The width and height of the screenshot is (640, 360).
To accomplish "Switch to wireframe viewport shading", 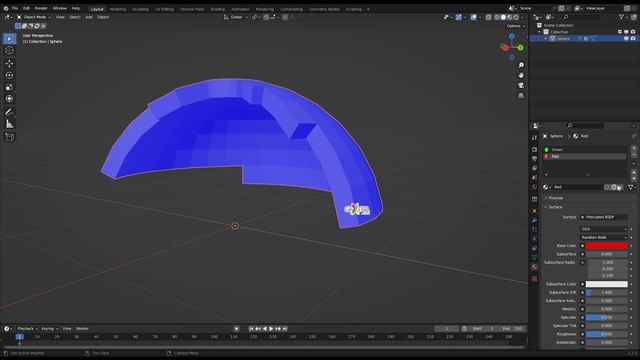I will 497,18.
